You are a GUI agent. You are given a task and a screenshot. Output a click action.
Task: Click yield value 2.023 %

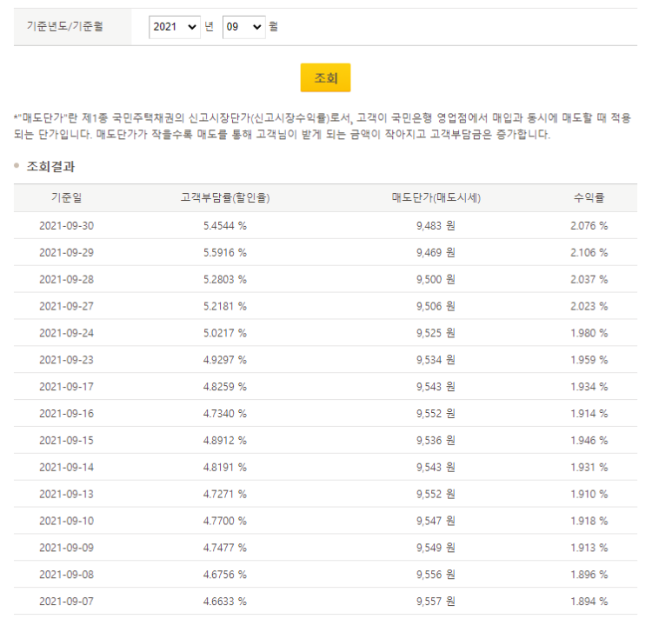coord(589,307)
